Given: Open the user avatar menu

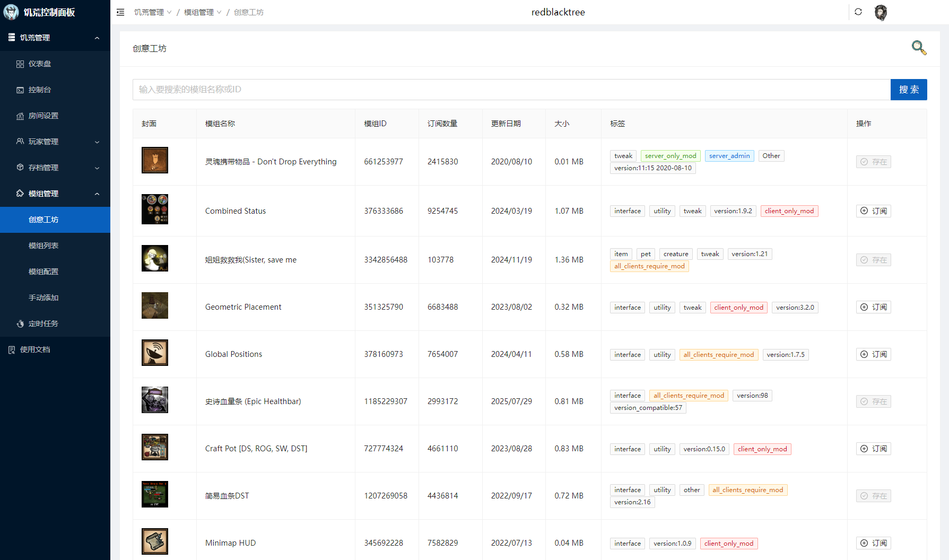Looking at the screenshot, I should (x=881, y=12).
